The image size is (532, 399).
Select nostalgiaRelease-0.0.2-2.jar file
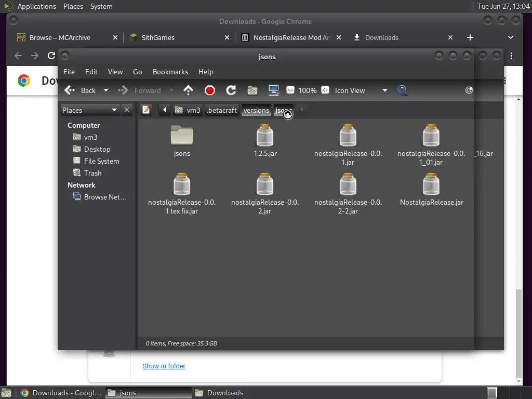click(x=348, y=194)
